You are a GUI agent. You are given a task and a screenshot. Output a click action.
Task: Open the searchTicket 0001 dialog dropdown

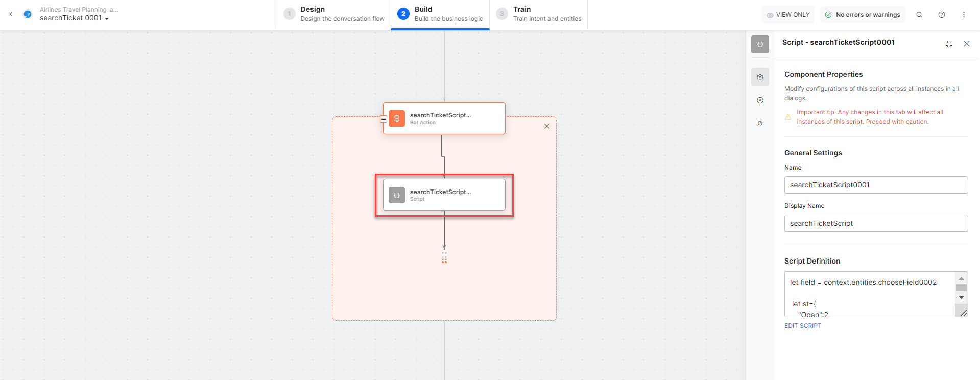click(74, 18)
